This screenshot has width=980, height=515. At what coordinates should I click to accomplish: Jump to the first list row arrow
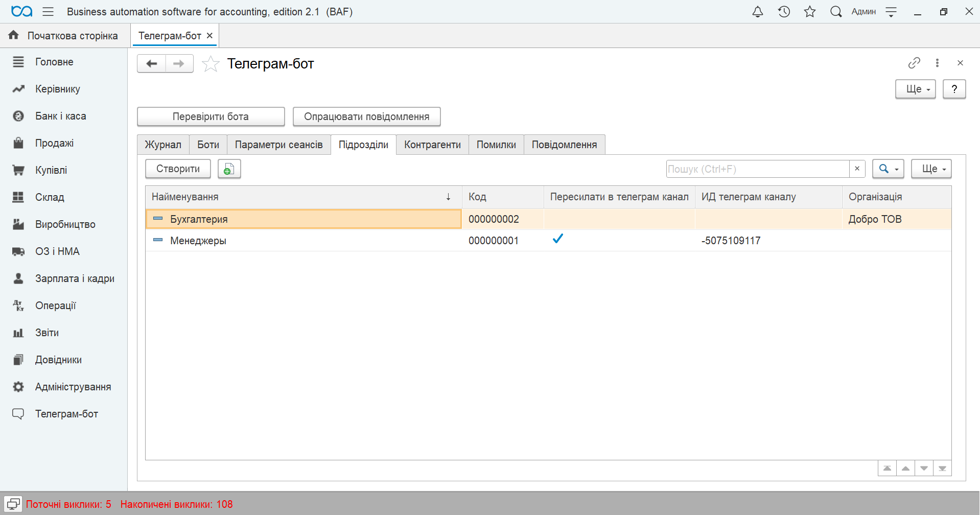coord(887,469)
